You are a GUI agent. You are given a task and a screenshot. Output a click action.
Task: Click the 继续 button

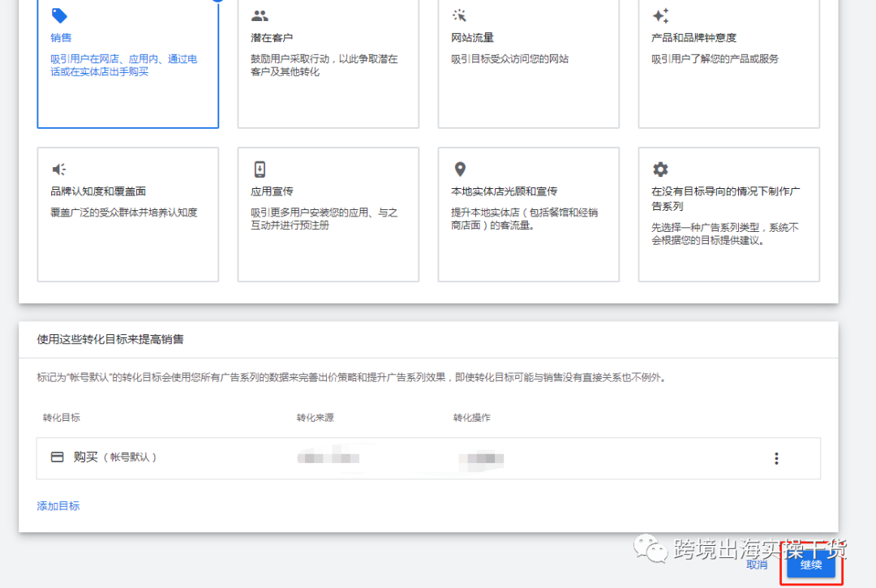coord(810,566)
